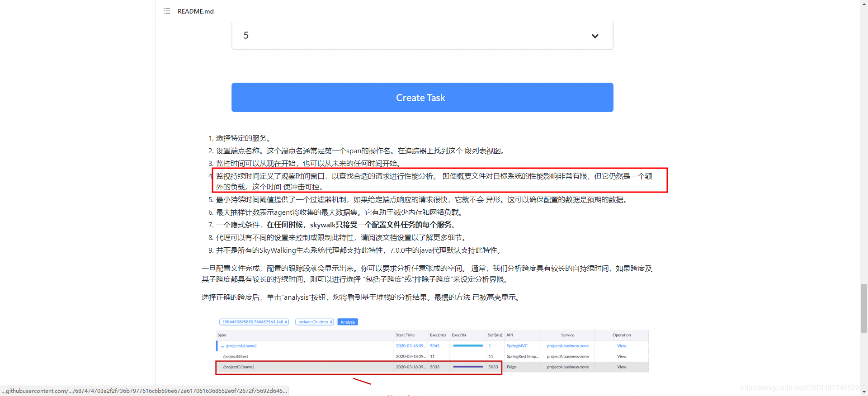
Task: Click the SpringRestTemp... API cell
Action: (x=523, y=356)
